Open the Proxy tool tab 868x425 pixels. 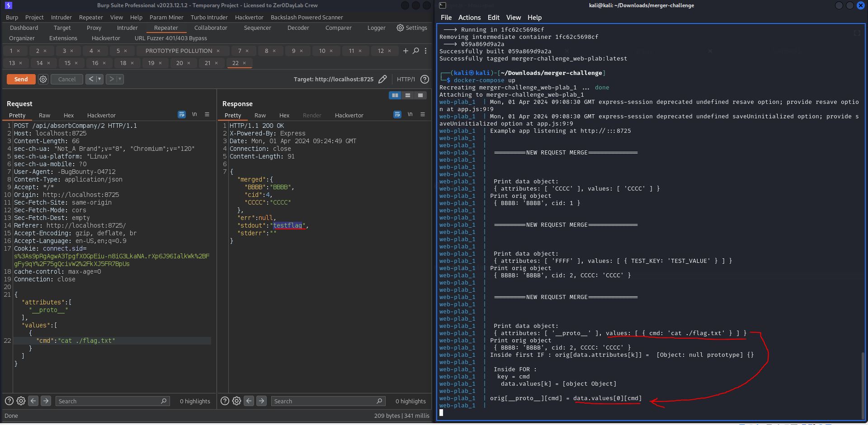[94, 28]
